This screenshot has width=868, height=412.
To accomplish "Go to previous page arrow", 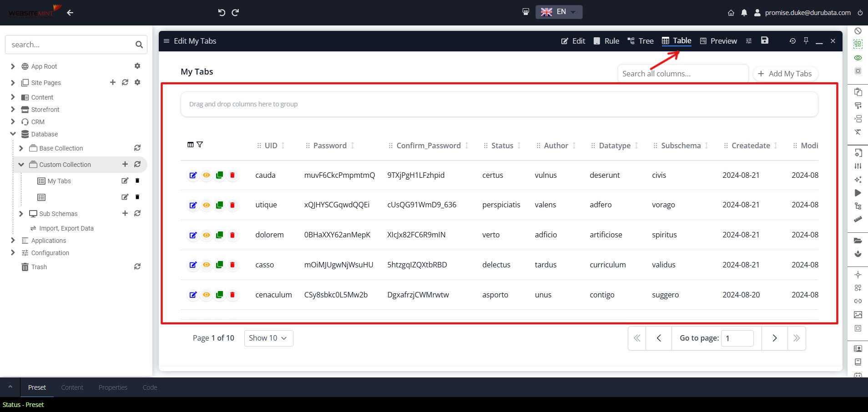I will (x=659, y=338).
